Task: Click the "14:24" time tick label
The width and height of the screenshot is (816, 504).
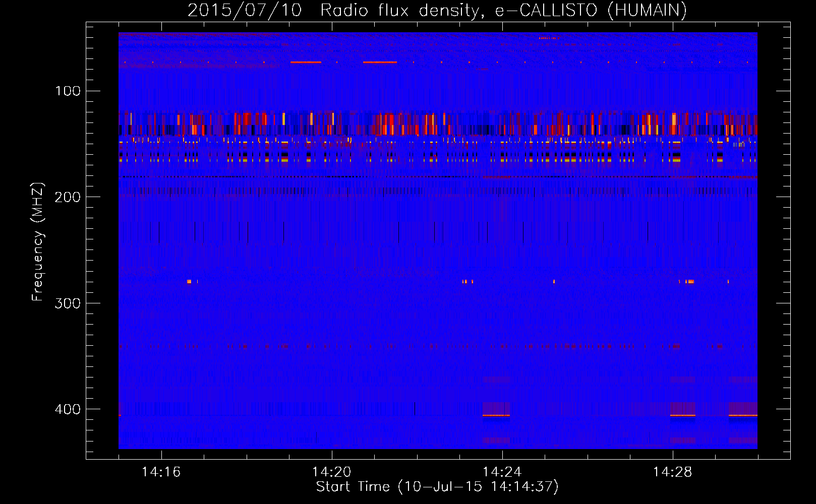Action: [502, 472]
